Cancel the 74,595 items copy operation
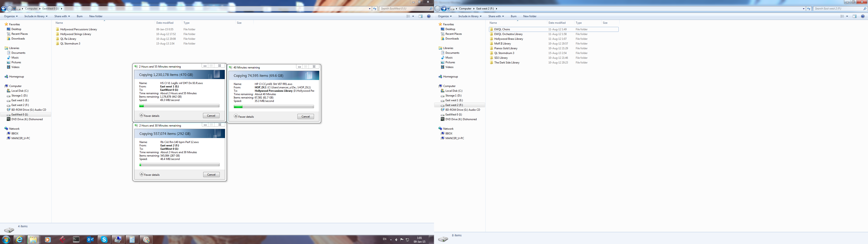Image resolution: width=868 pixels, height=244 pixels. click(x=306, y=117)
